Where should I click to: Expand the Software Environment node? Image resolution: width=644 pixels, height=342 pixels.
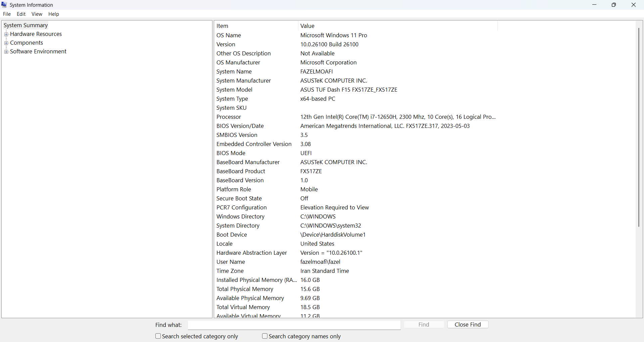6,52
